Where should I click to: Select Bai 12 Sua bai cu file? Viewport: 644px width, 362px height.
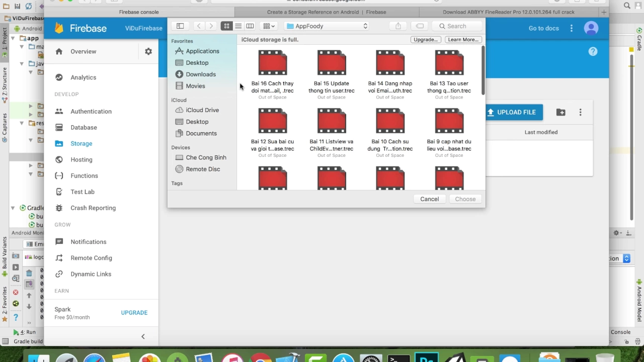[272, 132]
